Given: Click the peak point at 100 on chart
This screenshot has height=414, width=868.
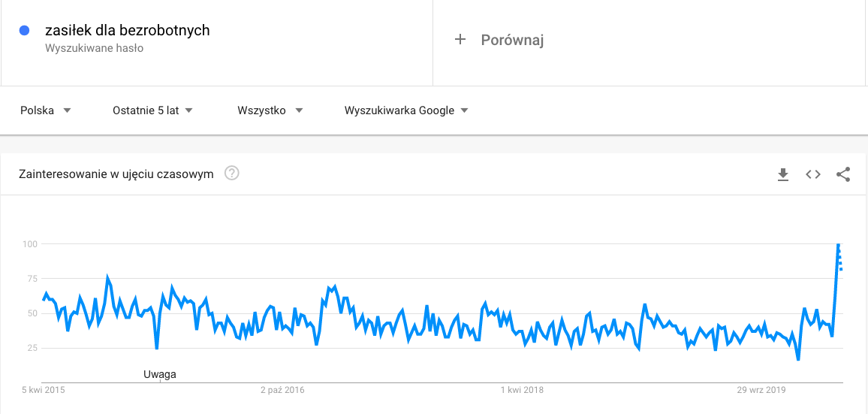Looking at the screenshot, I should pyautogui.click(x=839, y=244).
